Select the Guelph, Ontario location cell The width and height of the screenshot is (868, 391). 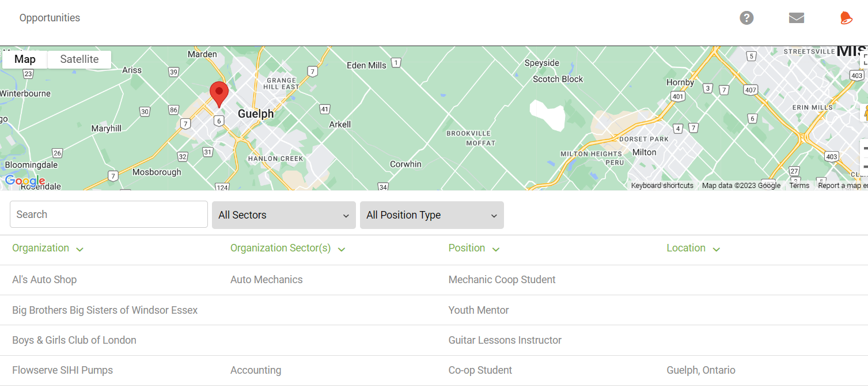coord(700,370)
